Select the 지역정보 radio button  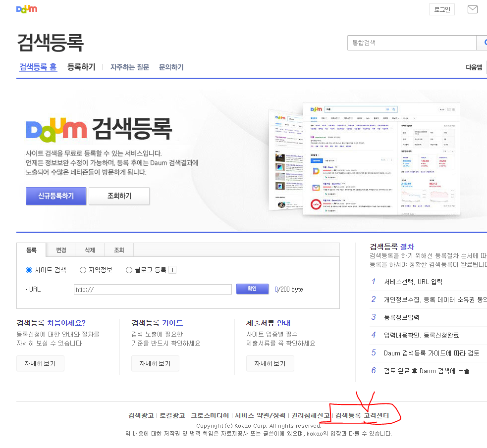[83, 270]
